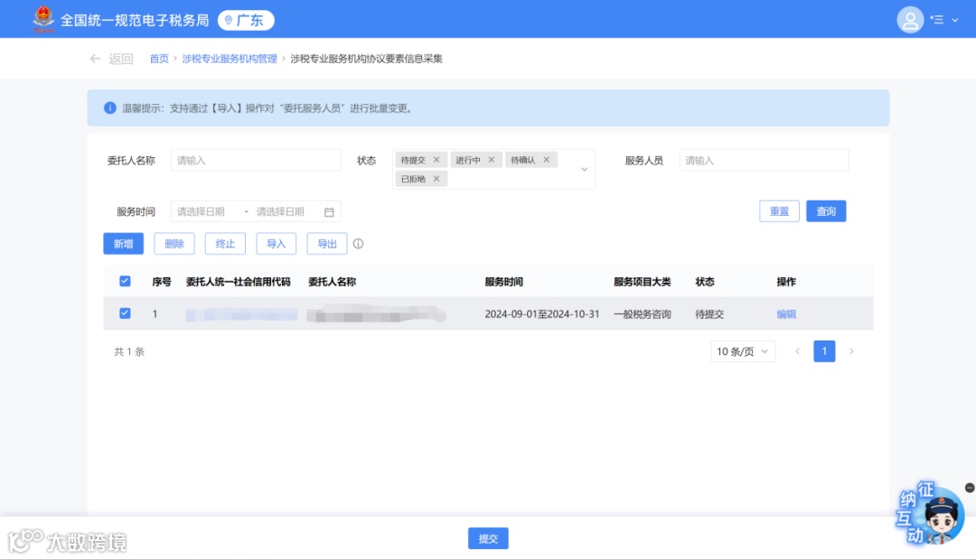Open the calendar icon in 服务时间 field
The height and width of the screenshot is (560, 976).
[x=329, y=210]
